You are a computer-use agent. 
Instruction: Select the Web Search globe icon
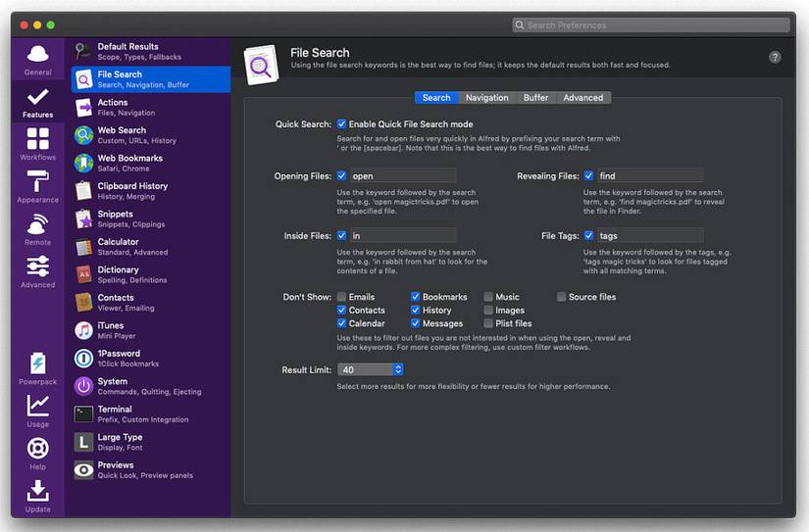point(83,135)
